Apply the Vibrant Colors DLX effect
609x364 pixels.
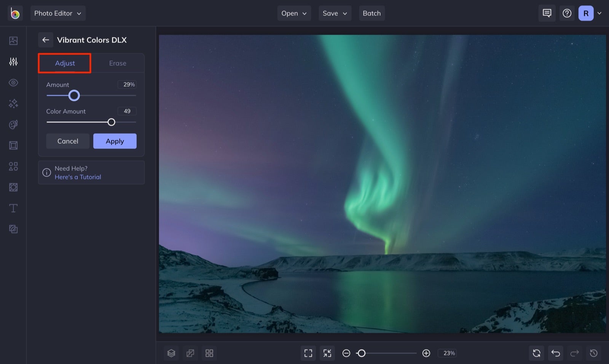click(115, 141)
